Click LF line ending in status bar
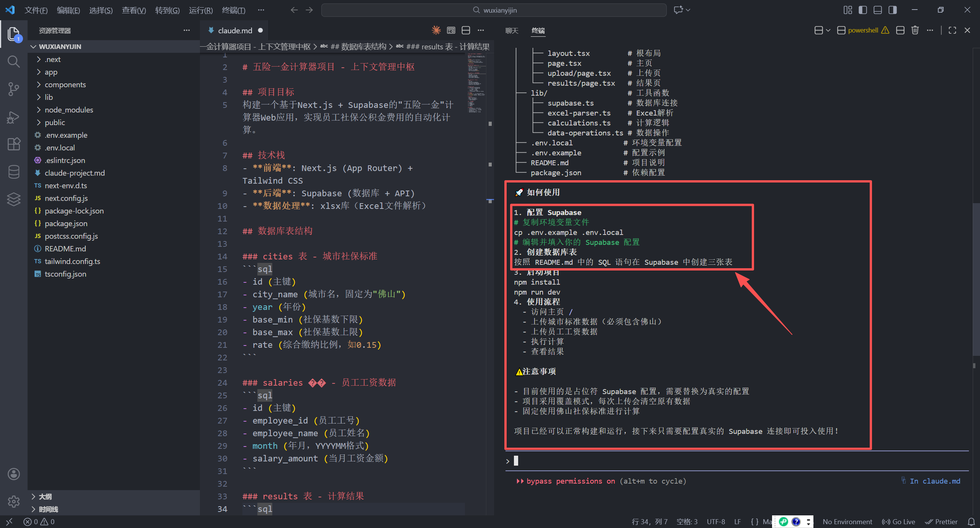This screenshot has width=980, height=528. 737,521
